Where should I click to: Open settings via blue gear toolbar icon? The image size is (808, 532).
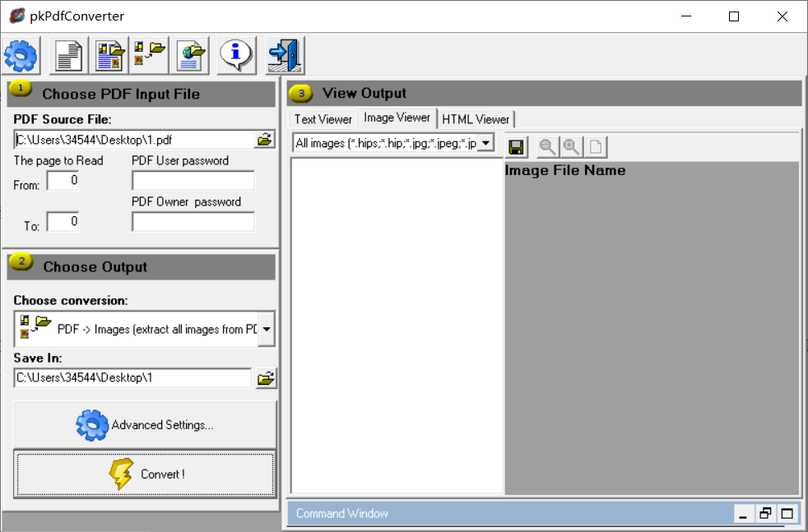point(21,56)
